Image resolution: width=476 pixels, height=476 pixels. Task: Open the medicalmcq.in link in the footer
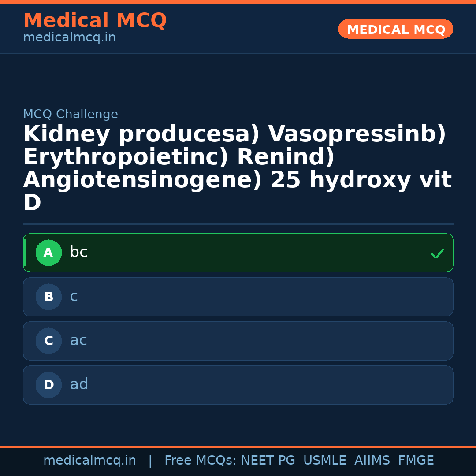(89, 461)
